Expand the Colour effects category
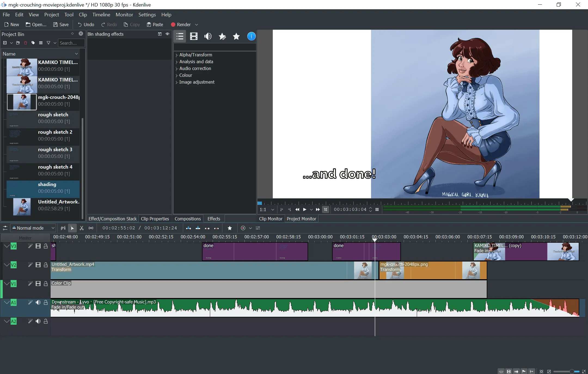Viewport: 588px width, 374px height. (x=177, y=75)
